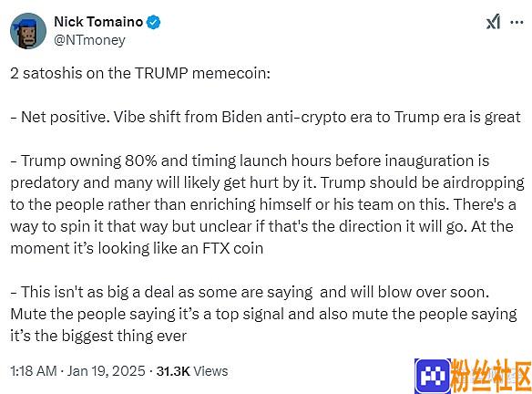Click the Grok explain-this-post icon
532x394 pixels.
tap(494, 22)
